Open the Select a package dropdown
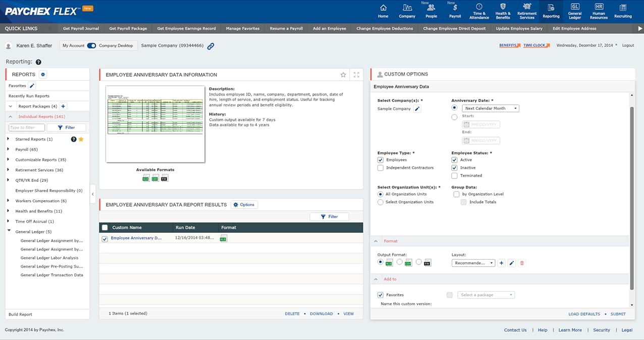The image size is (644, 340). (x=486, y=295)
